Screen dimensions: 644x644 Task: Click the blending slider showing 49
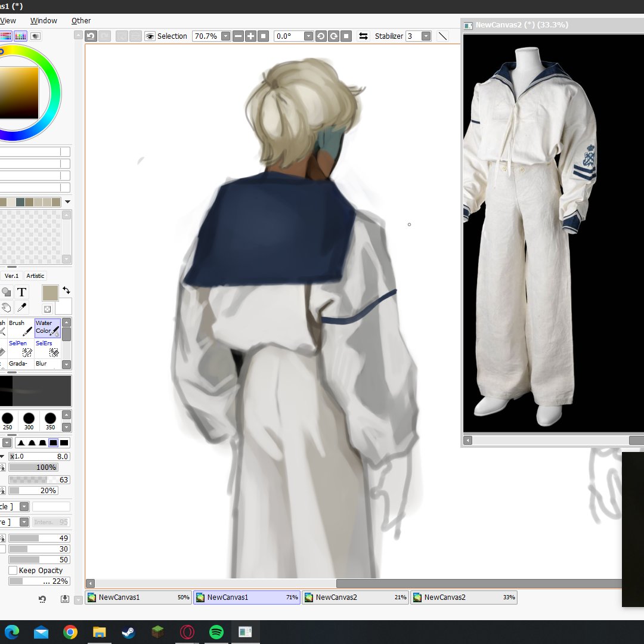click(39, 538)
